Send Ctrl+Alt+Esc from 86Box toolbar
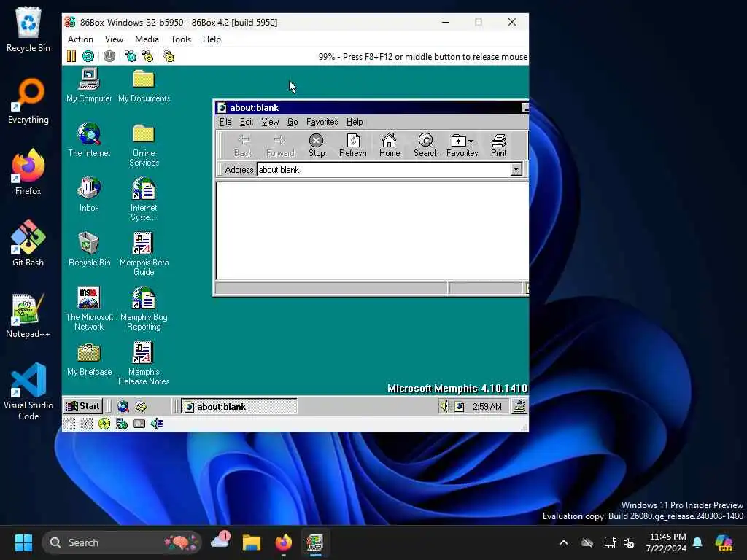The image size is (747, 560). tap(147, 56)
